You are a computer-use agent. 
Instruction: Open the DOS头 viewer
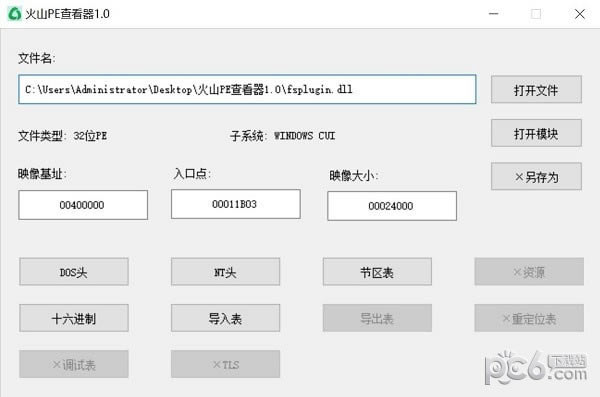click(x=74, y=272)
